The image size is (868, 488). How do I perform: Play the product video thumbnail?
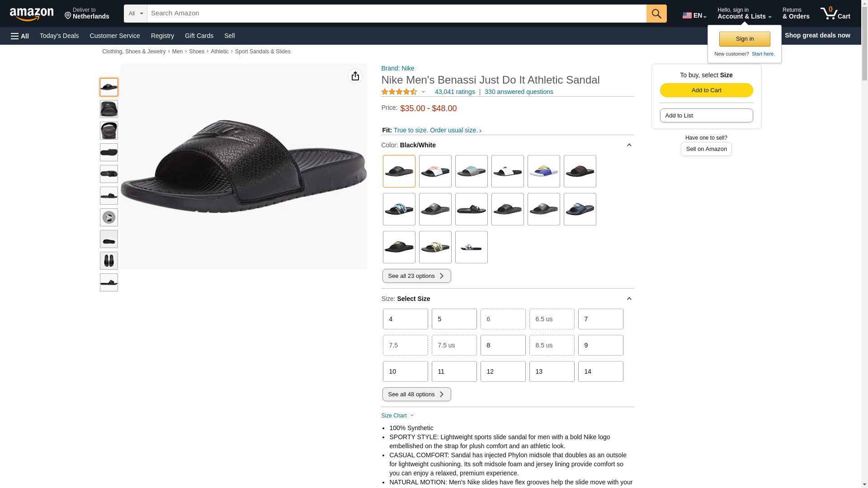pos(108,217)
